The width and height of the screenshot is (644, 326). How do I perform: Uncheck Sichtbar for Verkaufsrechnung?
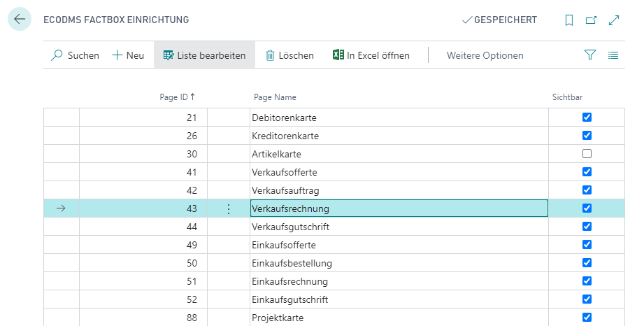pyautogui.click(x=587, y=208)
